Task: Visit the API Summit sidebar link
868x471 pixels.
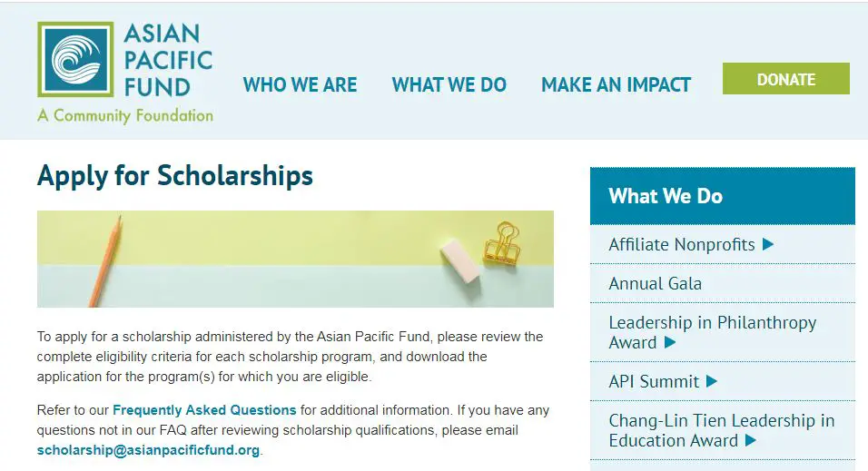Action: click(x=654, y=381)
